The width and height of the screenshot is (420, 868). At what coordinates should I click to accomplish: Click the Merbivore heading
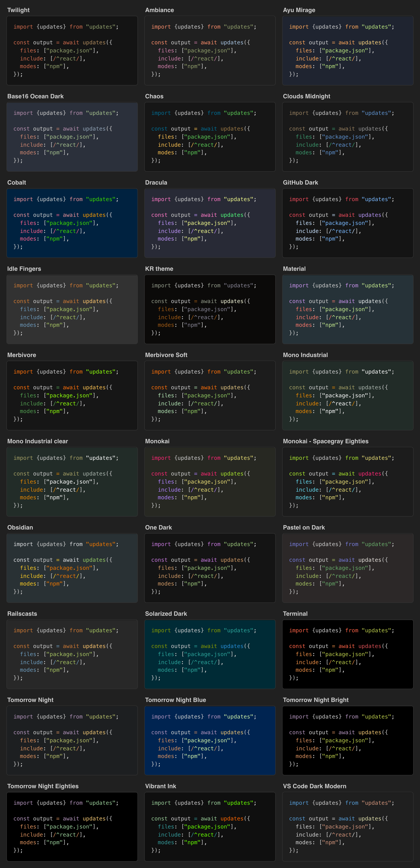click(22, 355)
